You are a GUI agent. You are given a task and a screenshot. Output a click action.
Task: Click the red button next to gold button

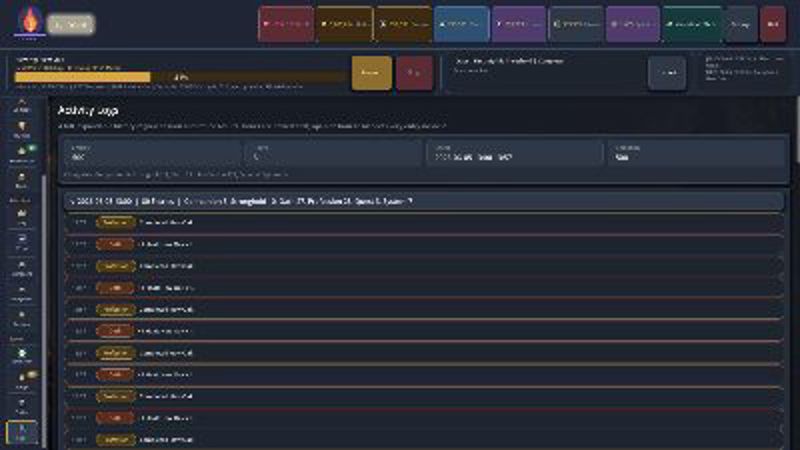click(414, 73)
